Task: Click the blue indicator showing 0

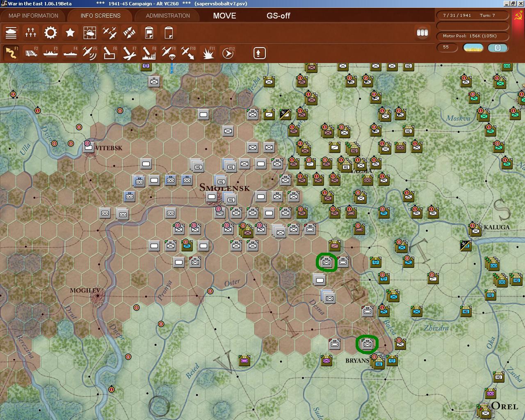Action: point(498,48)
